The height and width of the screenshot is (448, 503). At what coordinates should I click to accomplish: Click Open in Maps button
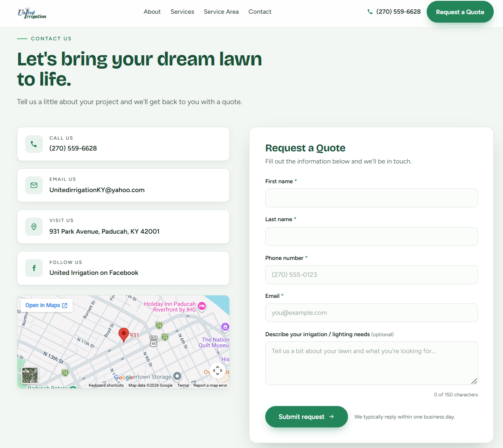click(46, 305)
